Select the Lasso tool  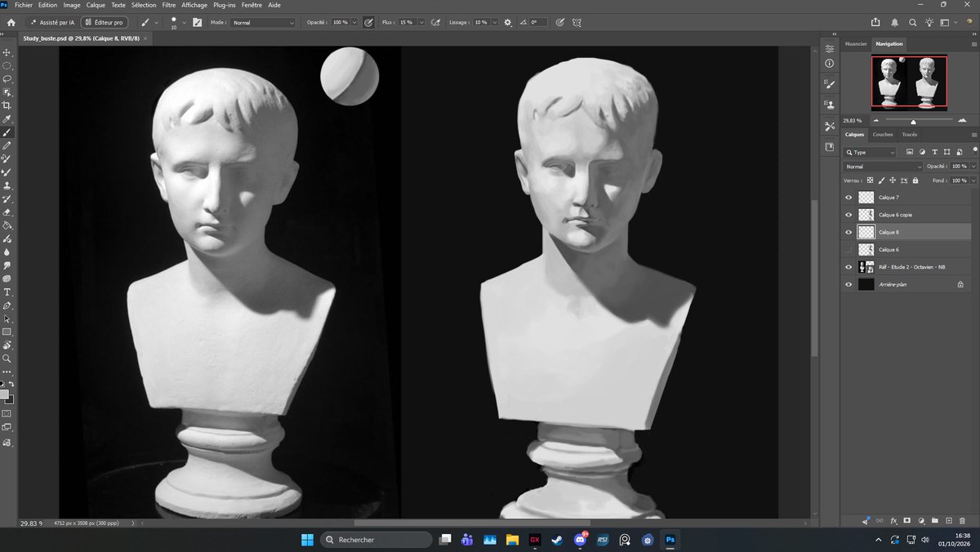[7, 79]
